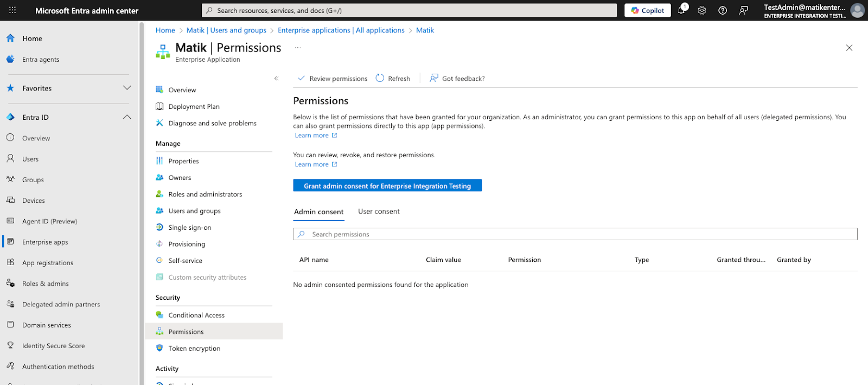868x385 pixels.
Task: Select the Admin consent tab
Action: point(318,212)
